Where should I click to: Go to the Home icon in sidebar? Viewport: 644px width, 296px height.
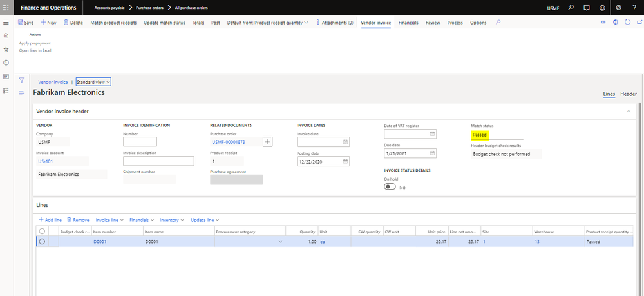click(x=6, y=35)
